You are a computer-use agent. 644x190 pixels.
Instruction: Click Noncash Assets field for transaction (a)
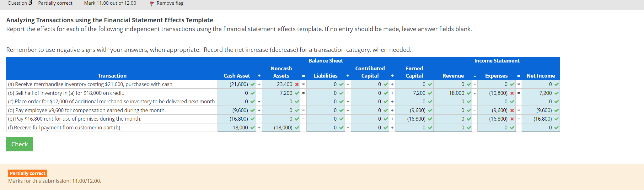click(281, 84)
